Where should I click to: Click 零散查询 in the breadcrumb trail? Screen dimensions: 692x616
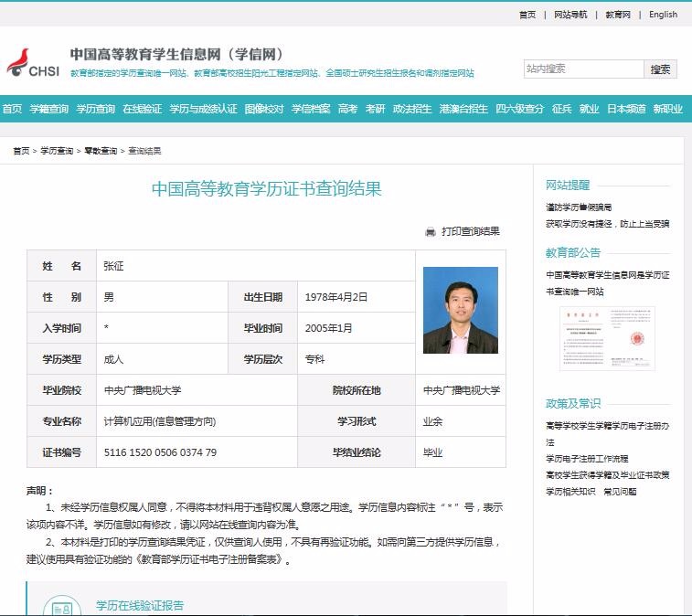pos(101,151)
